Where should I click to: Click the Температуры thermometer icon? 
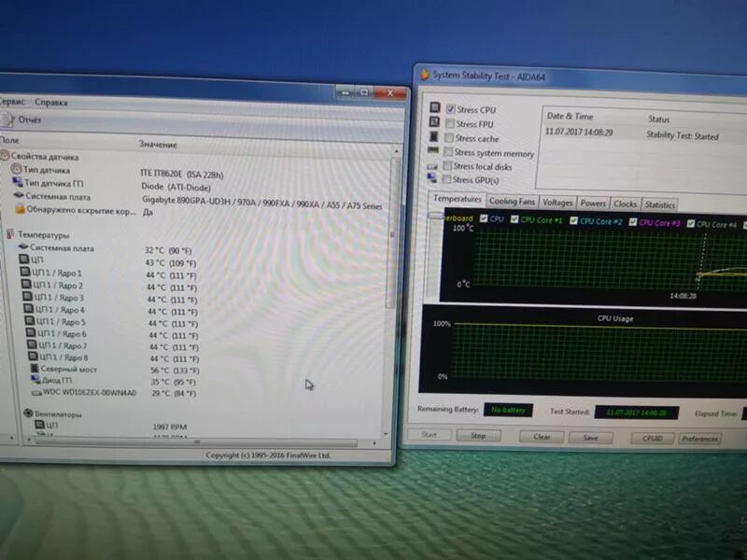click(9, 234)
